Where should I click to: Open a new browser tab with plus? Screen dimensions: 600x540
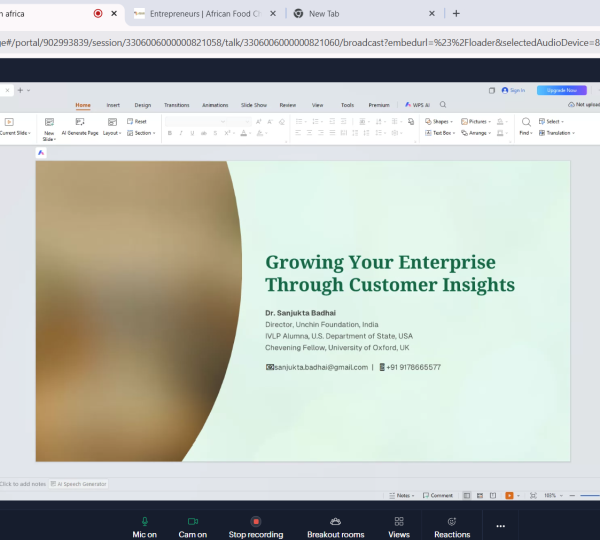456,14
